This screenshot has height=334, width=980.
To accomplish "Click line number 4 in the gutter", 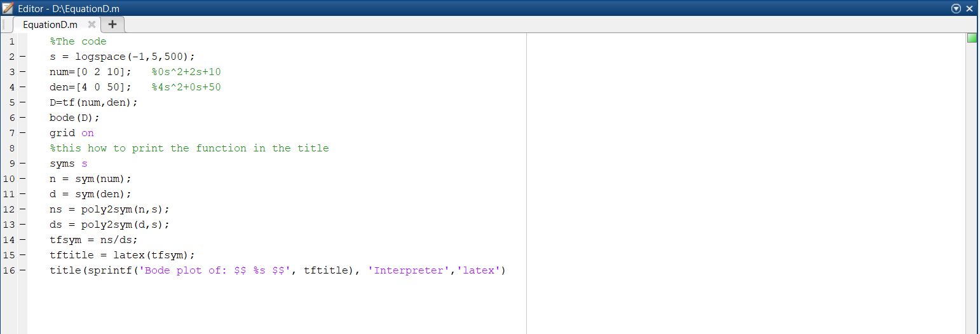I will click(x=12, y=87).
